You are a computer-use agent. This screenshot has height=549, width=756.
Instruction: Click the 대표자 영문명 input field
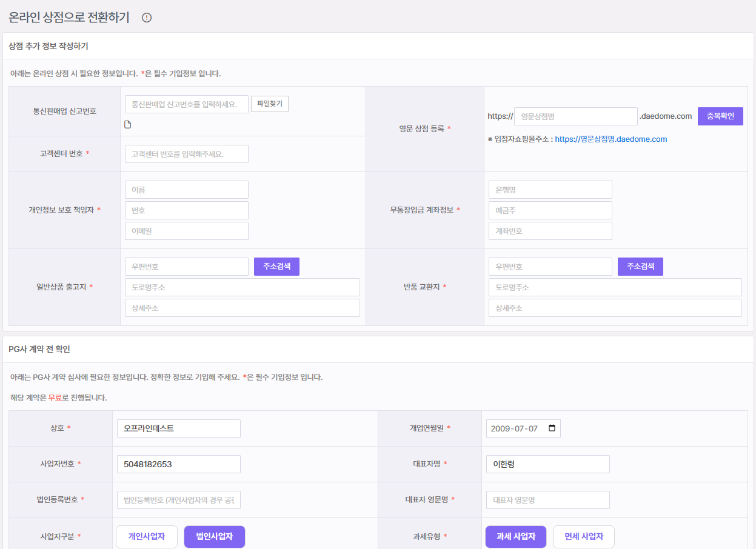coord(547,500)
